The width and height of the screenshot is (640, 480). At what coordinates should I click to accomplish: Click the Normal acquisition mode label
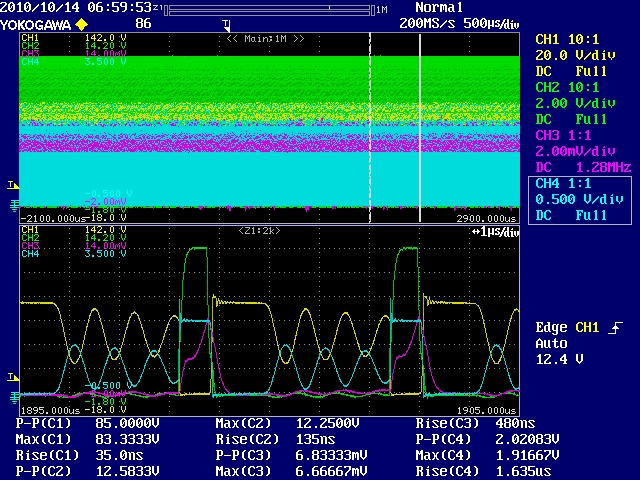(438, 7)
